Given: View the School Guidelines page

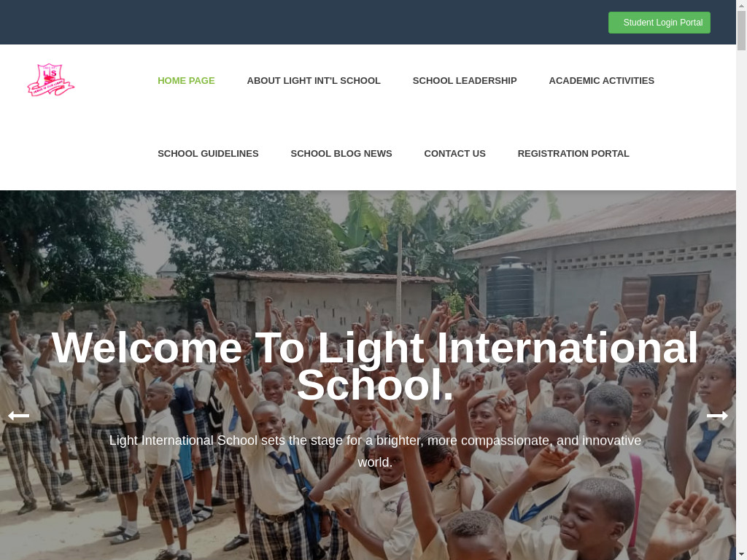Looking at the screenshot, I should [x=208, y=153].
